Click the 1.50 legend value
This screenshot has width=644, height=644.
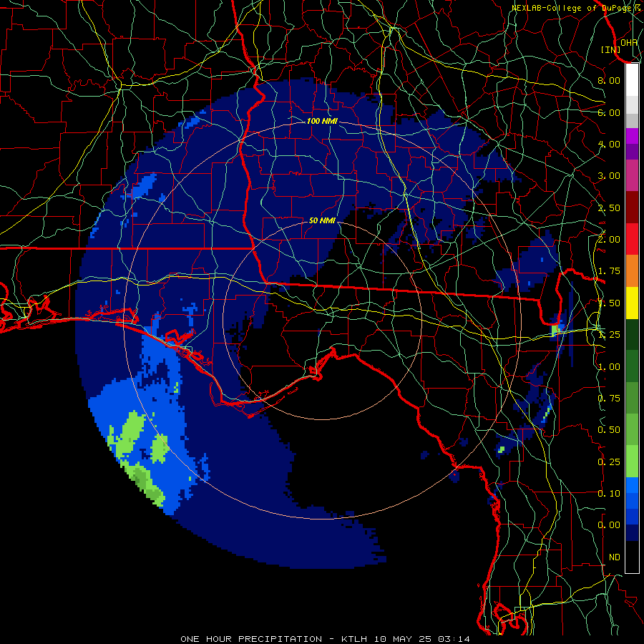[x=609, y=303]
